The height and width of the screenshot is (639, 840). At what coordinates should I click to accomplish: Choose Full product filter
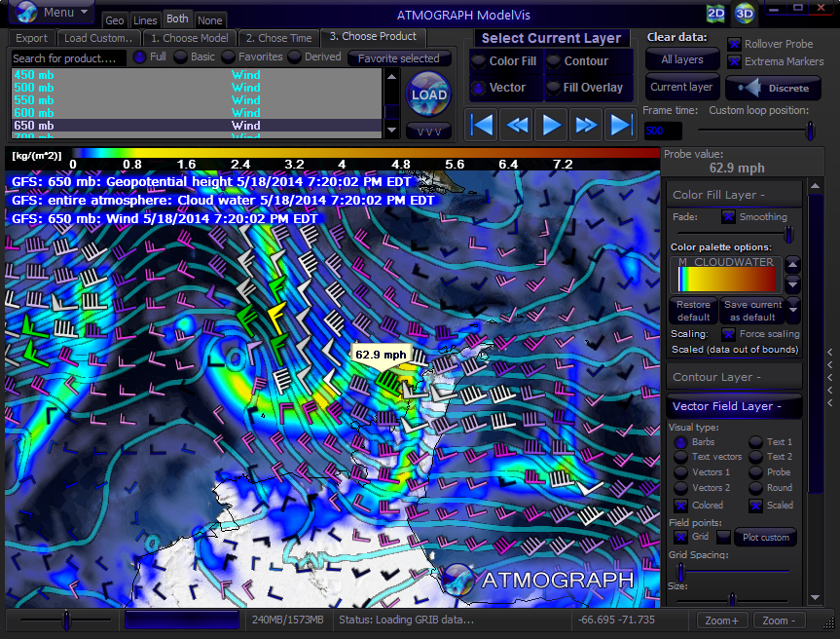pos(139,56)
